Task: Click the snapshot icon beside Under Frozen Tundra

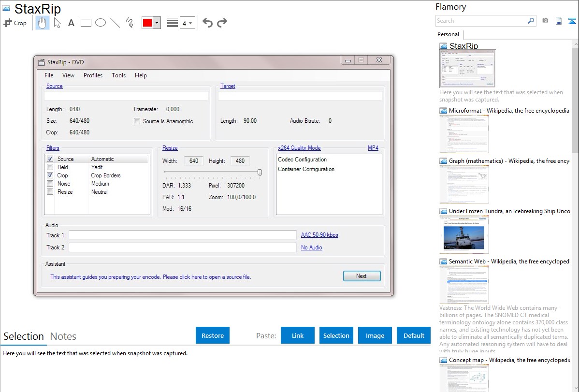Action: click(x=443, y=211)
